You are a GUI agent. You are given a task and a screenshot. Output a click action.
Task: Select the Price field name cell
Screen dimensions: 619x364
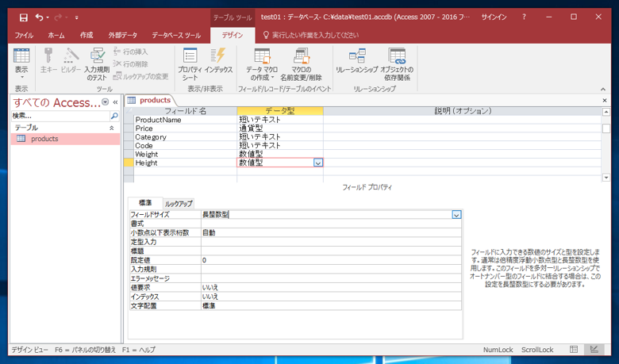(186, 128)
